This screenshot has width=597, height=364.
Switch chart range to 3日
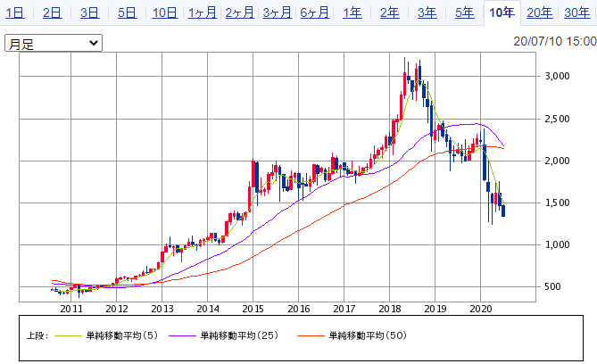point(89,13)
